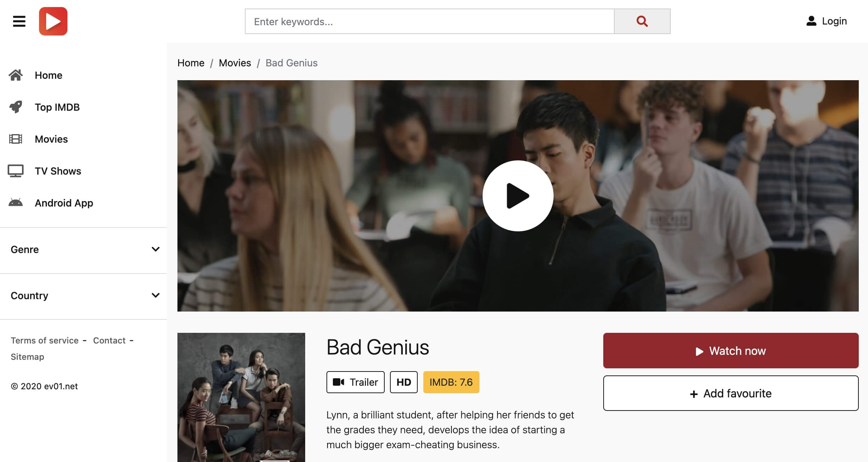Focus the Enter keywords search field
This screenshot has height=462, width=868.
pos(429,21)
